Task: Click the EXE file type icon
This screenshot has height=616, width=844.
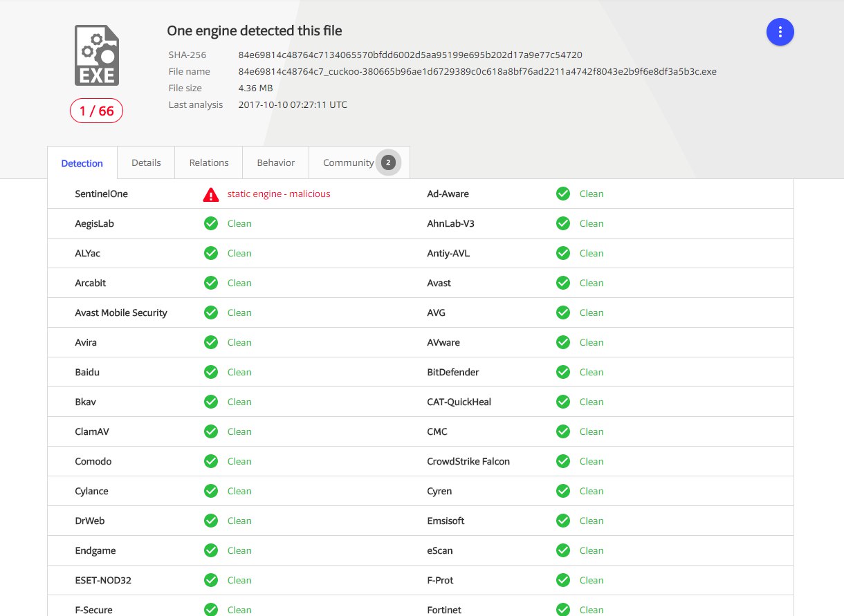Action: click(97, 55)
